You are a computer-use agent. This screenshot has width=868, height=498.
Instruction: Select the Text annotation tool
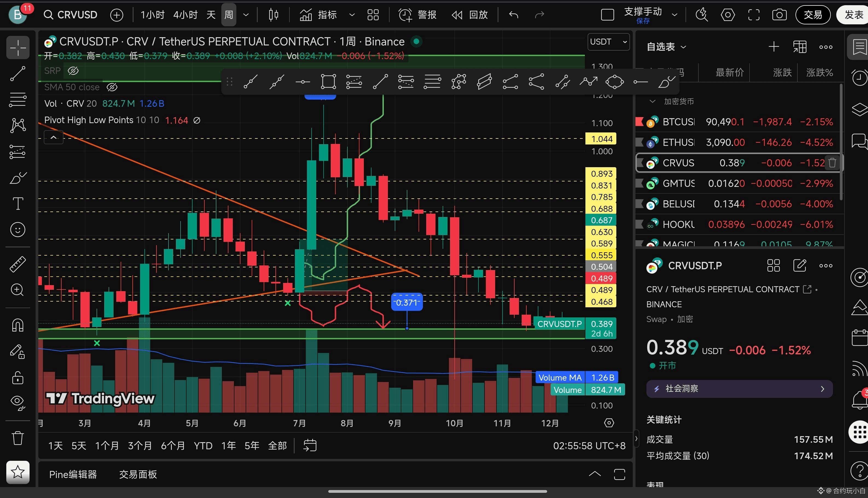(x=18, y=204)
